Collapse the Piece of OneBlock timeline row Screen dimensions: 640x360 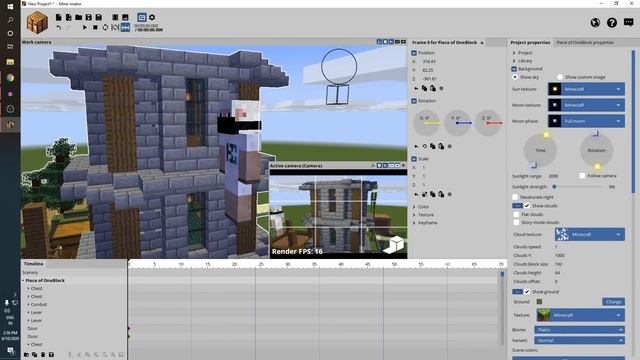point(23,280)
